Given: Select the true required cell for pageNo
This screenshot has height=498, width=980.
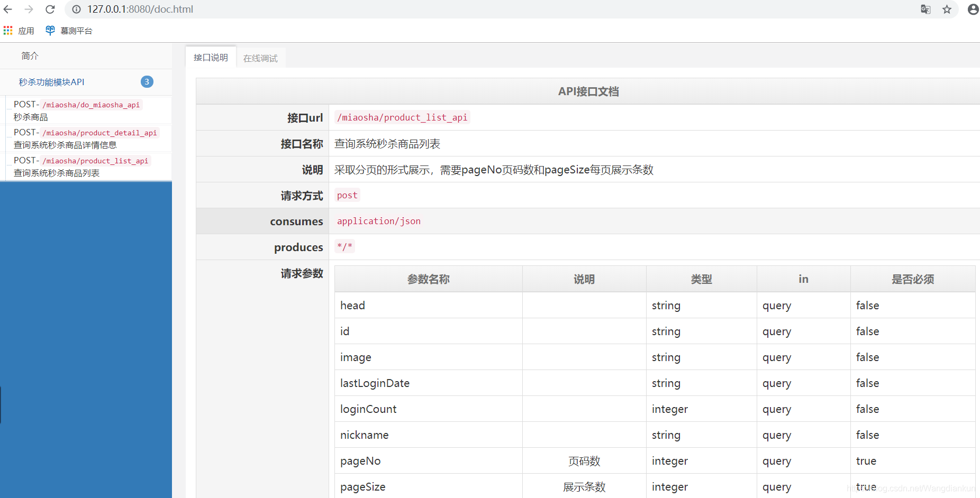Looking at the screenshot, I should [x=913, y=461].
